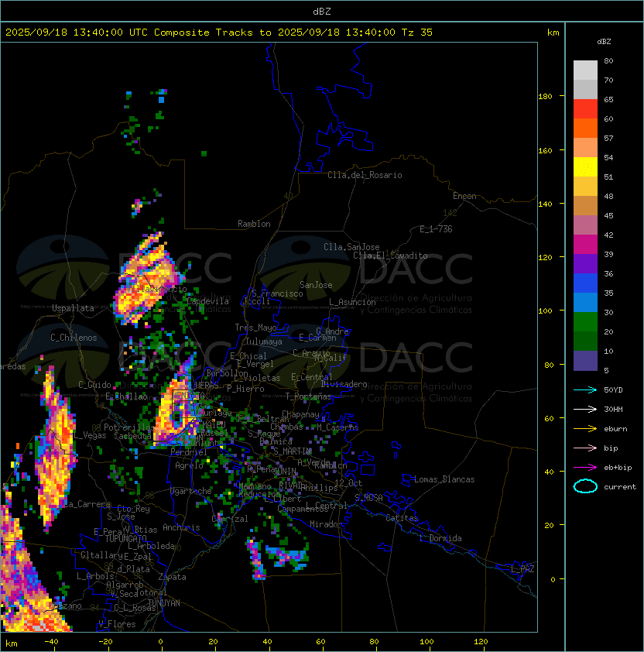Click the 'Ugarteche' map label
This screenshot has width=644, height=652.
coord(191,491)
